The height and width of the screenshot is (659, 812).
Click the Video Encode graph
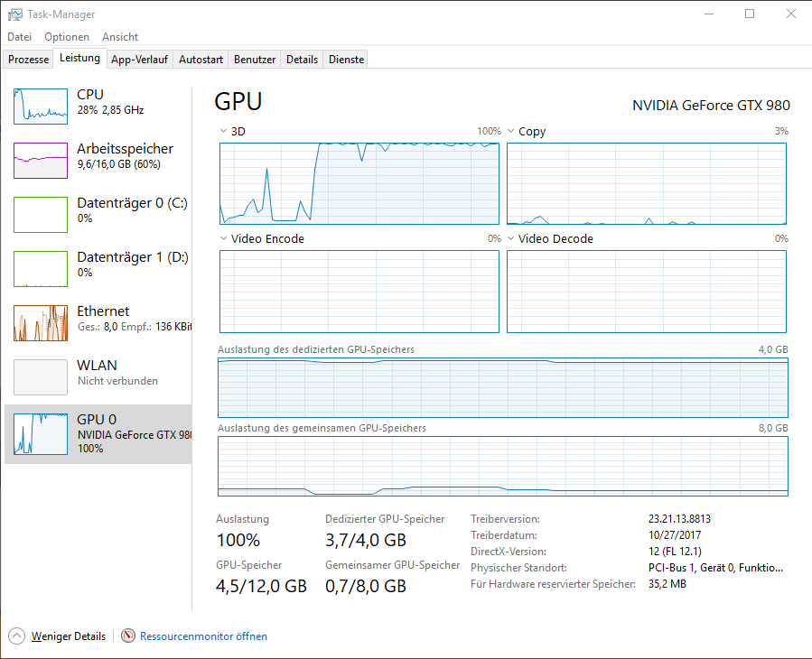359,292
